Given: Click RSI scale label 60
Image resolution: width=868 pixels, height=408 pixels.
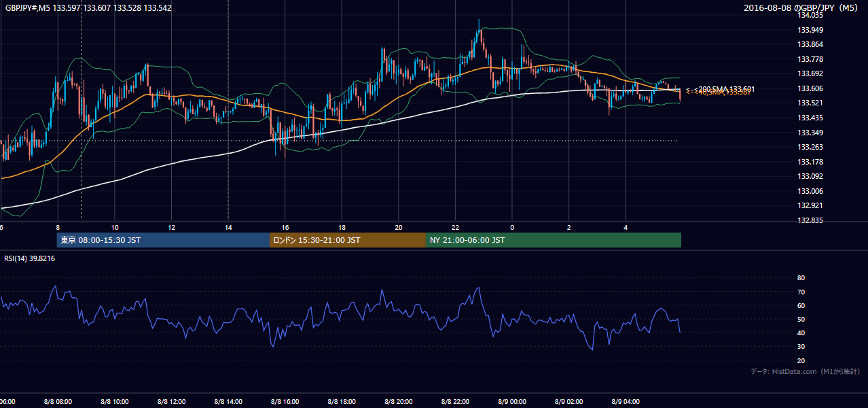Looking at the screenshot, I should [x=801, y=305].
